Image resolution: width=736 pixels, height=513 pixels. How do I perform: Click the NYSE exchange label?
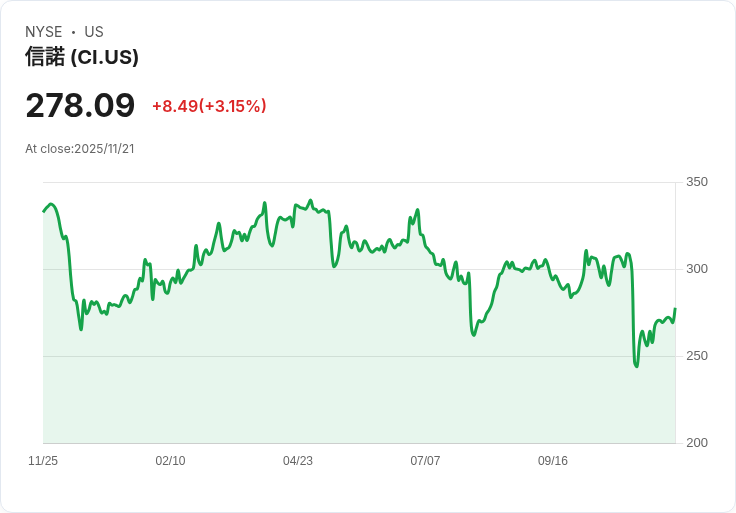click(44, 32)
